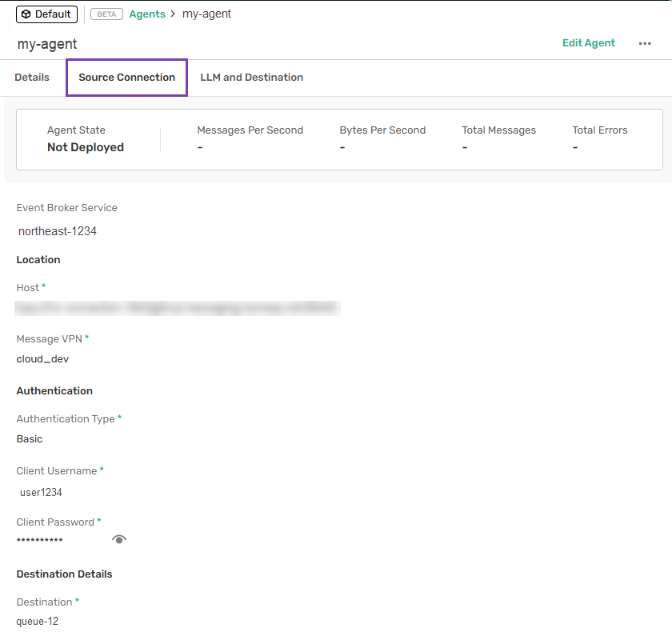Click my-agent in the breadcrumb
The image size is (672, 644).
pyautogui.click(x=206, y=14)
